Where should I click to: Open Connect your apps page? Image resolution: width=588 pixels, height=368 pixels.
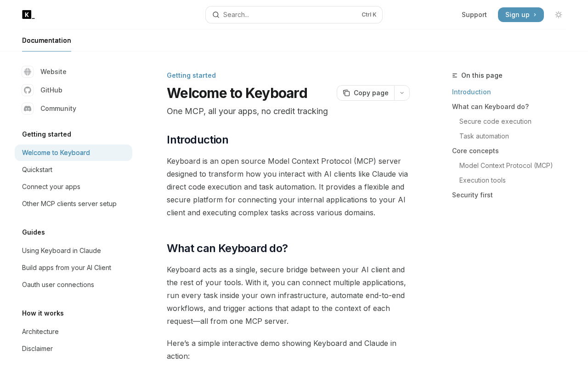pos(51,187)
